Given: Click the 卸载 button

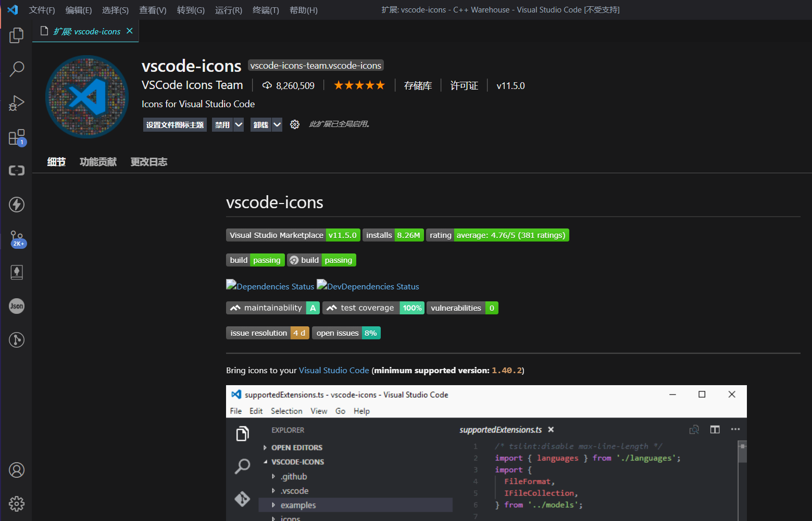Looking at the screenshot, I should tap(261, 124).
